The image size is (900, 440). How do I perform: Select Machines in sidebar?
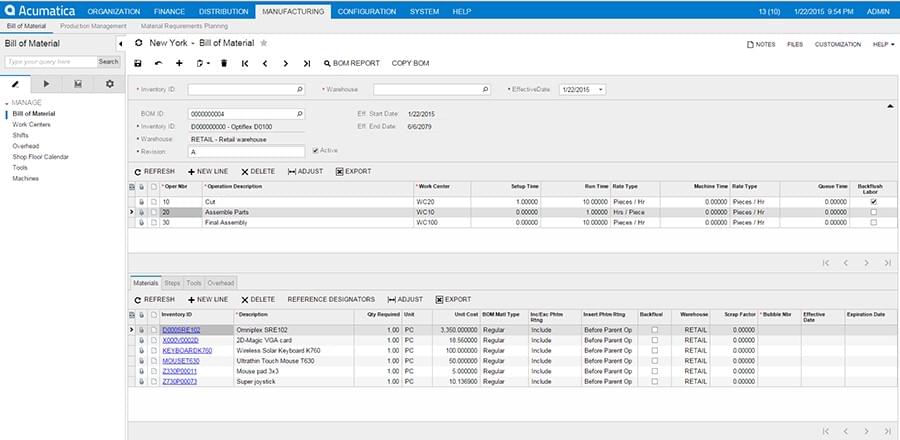[x=26, y=178]
